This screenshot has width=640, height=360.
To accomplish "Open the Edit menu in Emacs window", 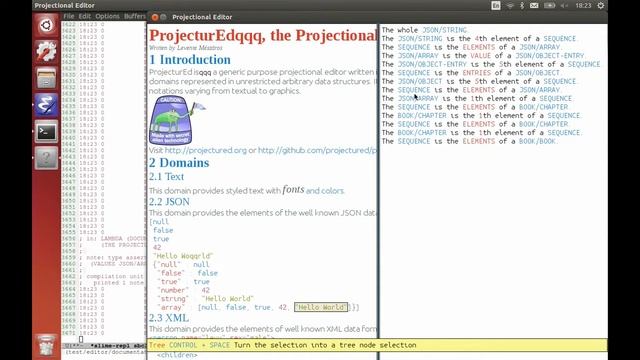I will pos(84,16).
